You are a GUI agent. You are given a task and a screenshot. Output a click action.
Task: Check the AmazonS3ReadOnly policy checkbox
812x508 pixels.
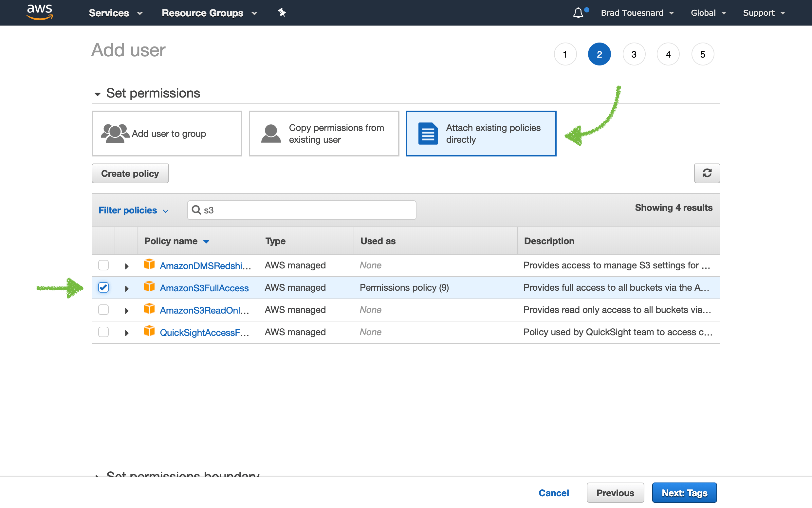tap(103, 309)
